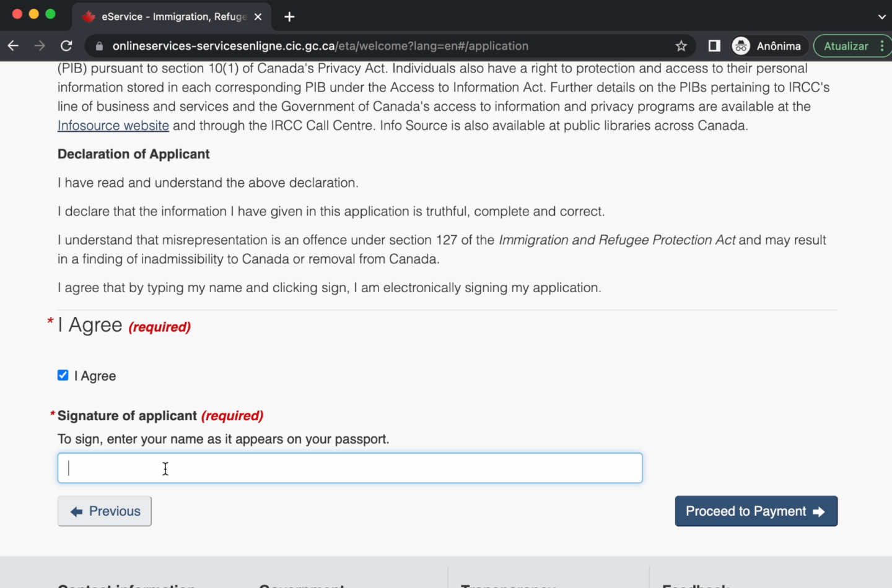Image resolution: width=892 pixels, height=588 pixels.
Task: Click the browser back arrow
Action: click(x=13, y=46)
